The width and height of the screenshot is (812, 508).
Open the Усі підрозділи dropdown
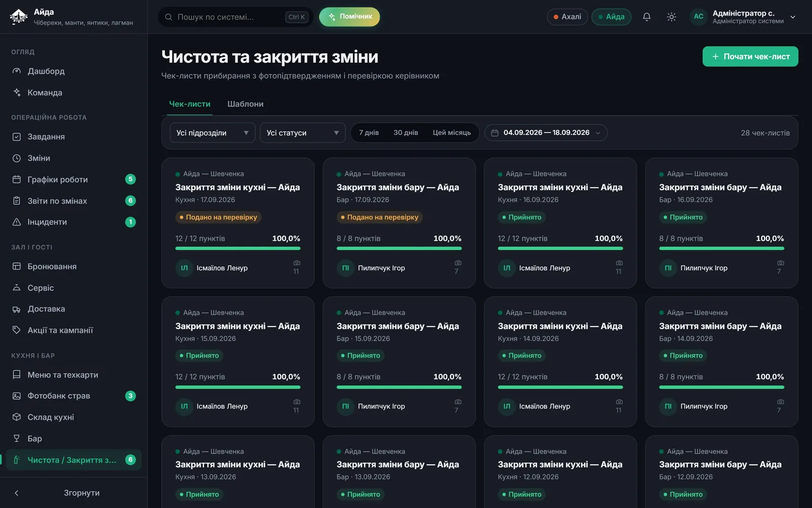tap(213, 133)
